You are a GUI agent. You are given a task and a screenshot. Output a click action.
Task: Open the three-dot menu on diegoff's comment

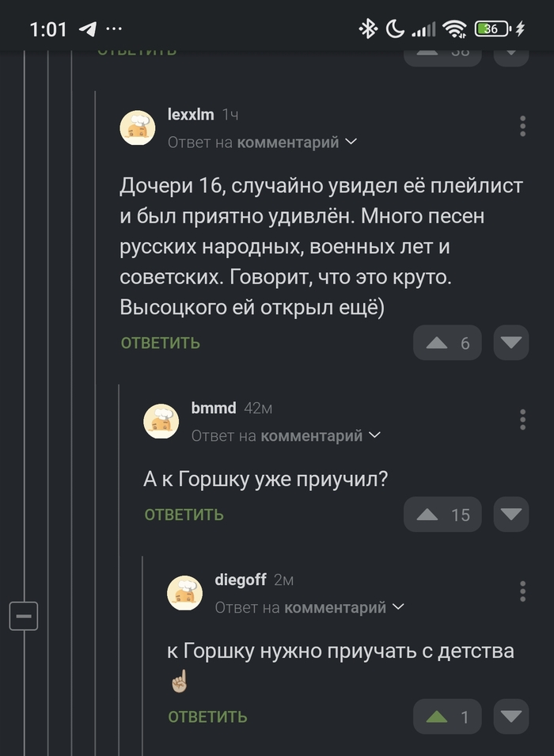pyautogui.click(x=522, y=592)
